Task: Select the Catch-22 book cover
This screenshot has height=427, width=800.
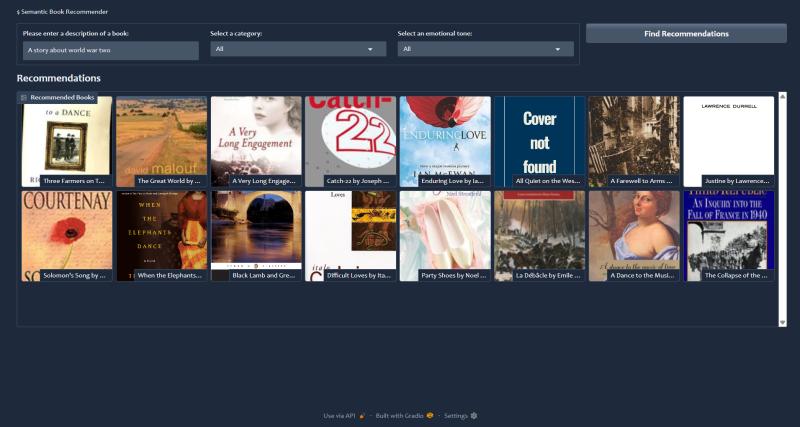Action: click(x=351, y=141)
